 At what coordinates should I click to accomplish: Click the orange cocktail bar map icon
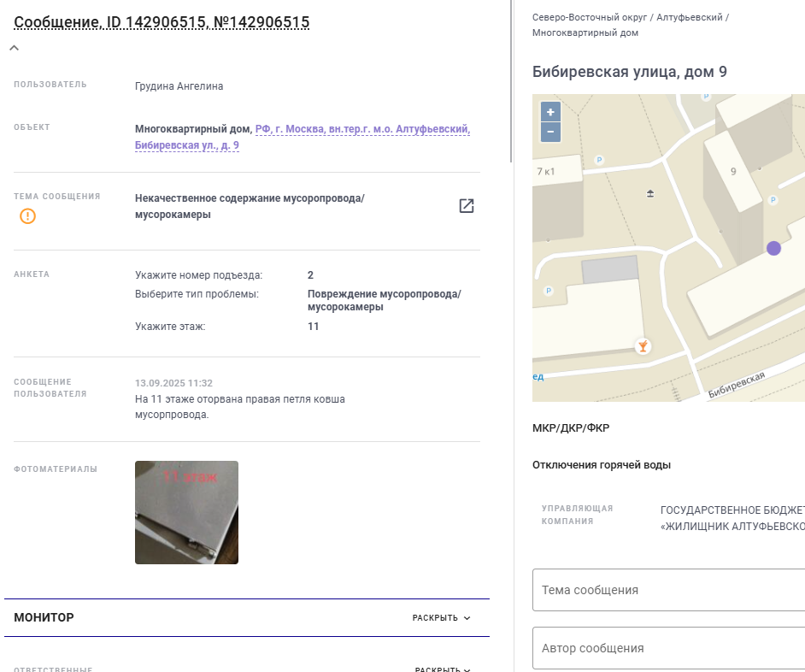(x=643, y=346)
